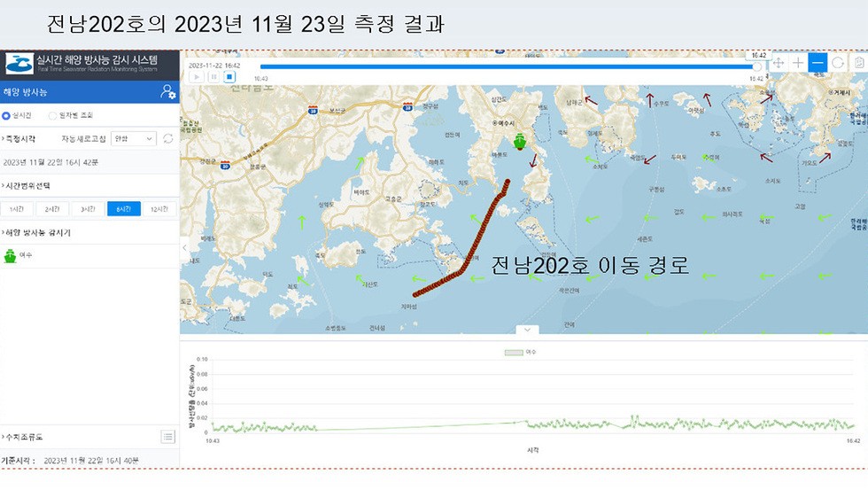Collapse the map panel chevron above chart
Viewport: 868px width, 490px height.
[527, 330]
